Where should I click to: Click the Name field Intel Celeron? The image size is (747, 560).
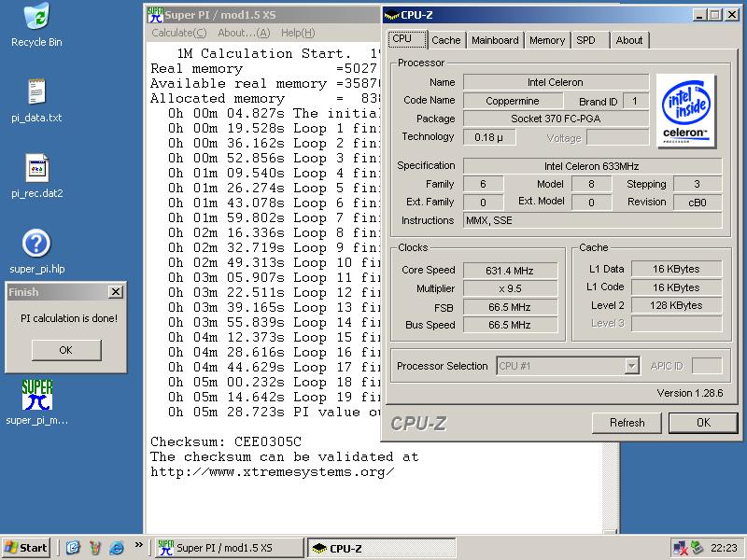[556, 82]
